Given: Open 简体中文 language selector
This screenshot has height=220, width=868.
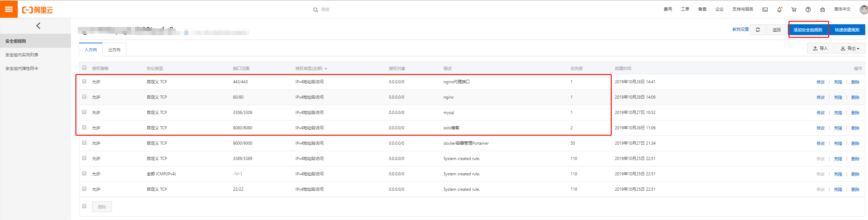Looking at the screenshot, I should click(842, 9).
